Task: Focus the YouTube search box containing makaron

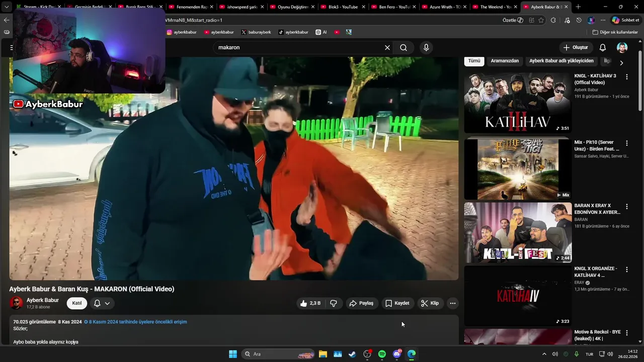Action: click(299, 47)
